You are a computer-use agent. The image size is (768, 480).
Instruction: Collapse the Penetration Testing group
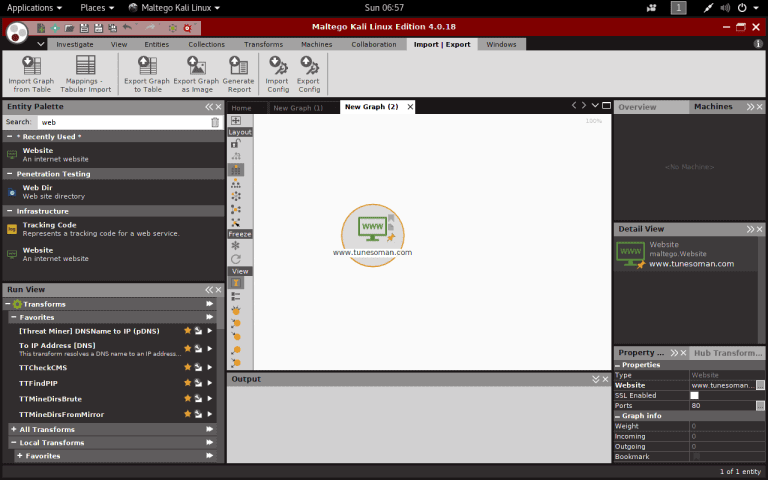(x=9, y=174)
